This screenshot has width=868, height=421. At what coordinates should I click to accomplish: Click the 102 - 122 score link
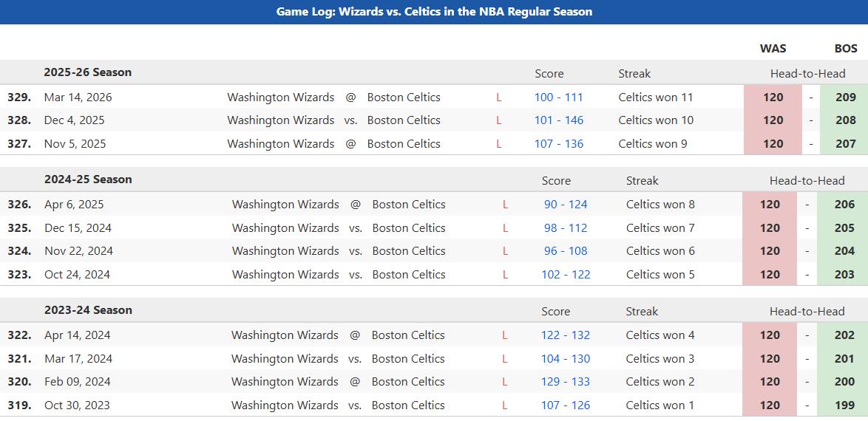pos(566,275)
